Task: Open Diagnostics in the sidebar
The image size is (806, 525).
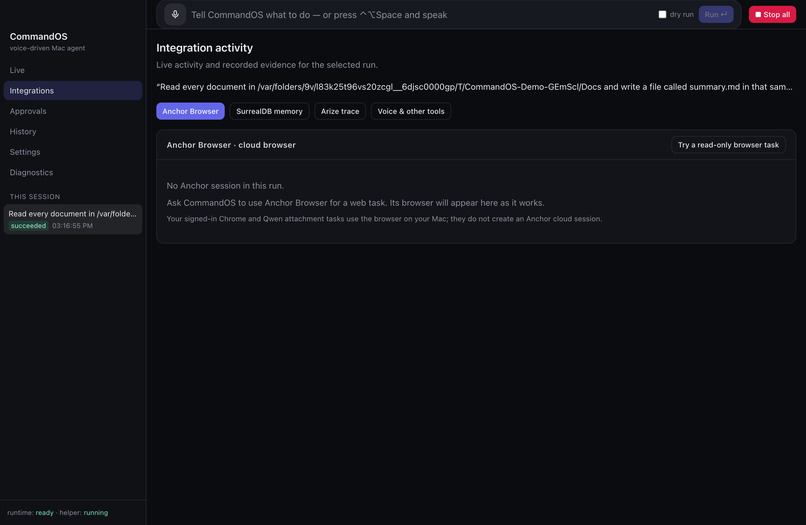Action: [x=73, y=173]
